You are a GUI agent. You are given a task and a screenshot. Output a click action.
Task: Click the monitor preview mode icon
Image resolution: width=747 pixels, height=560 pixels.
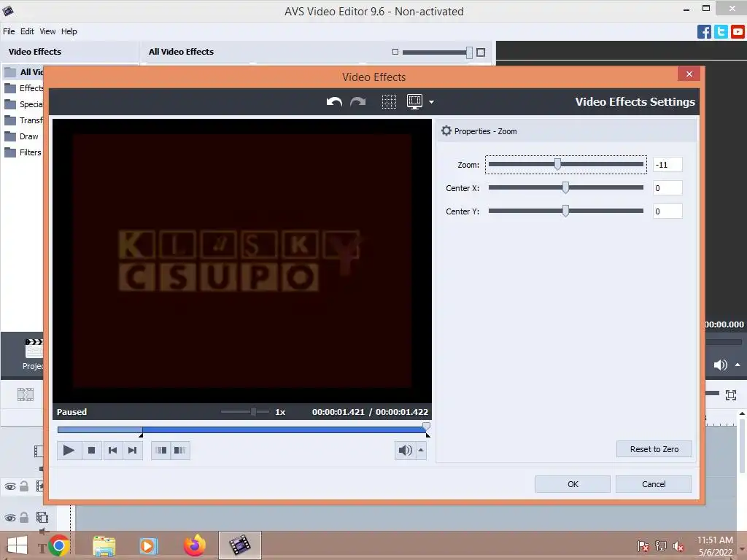click(414, 101)
